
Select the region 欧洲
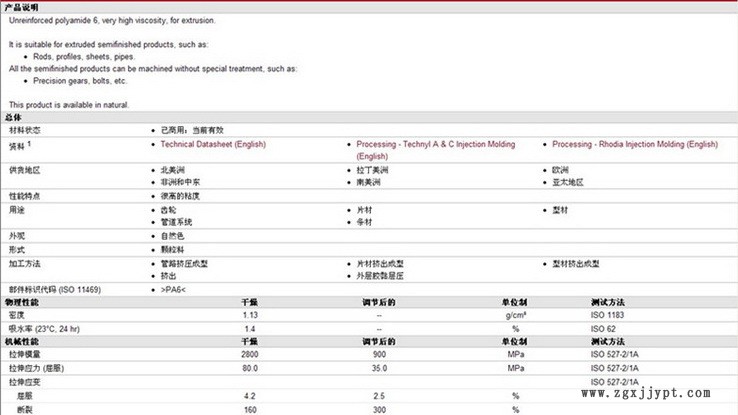coord(560,170)
